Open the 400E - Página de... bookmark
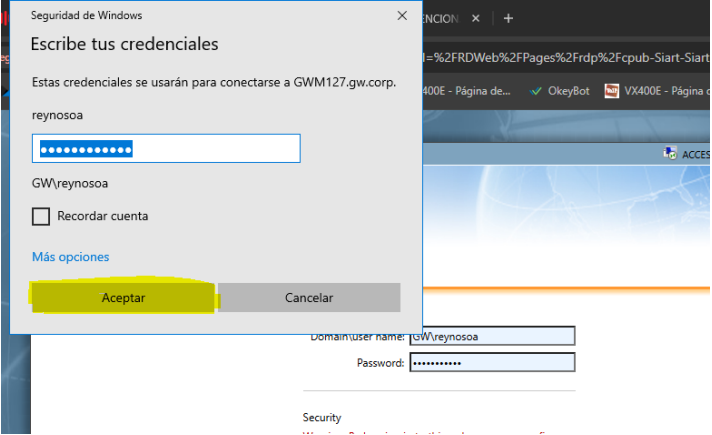 [467, 91]
